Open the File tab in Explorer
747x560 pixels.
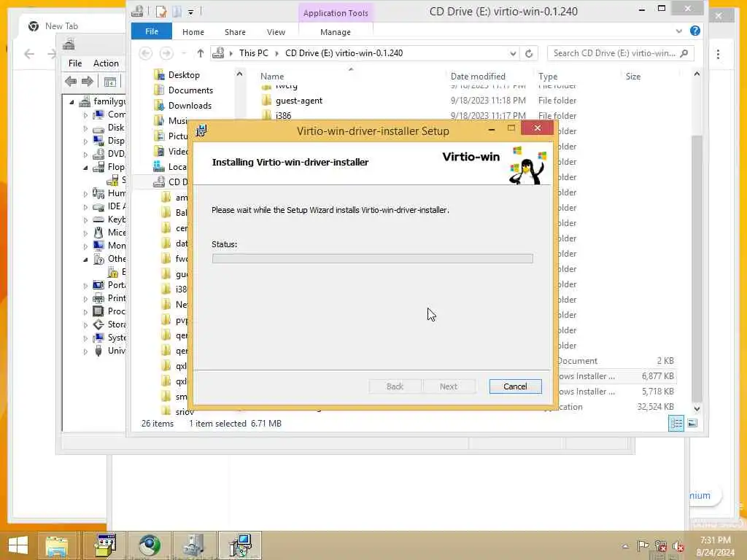[152, 31]
